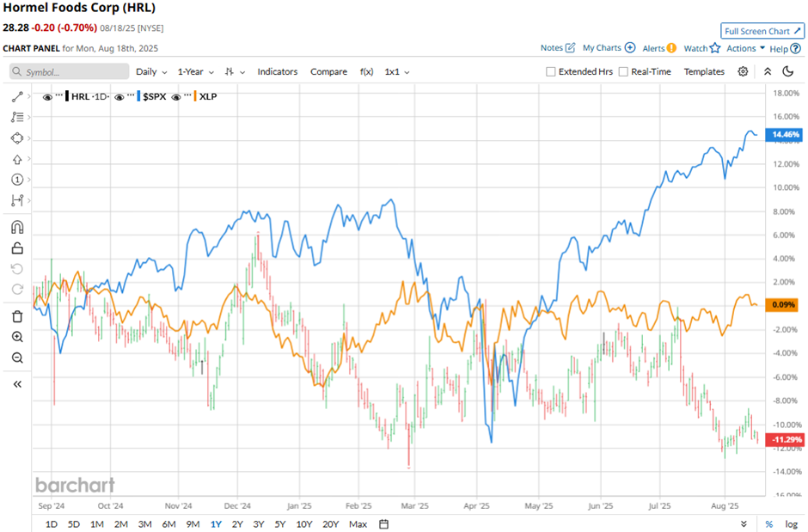Image resolution: width=808 pixels, height=532 pixels.
Task: Choose the shapes drawing tool
Action: point(17,138)
